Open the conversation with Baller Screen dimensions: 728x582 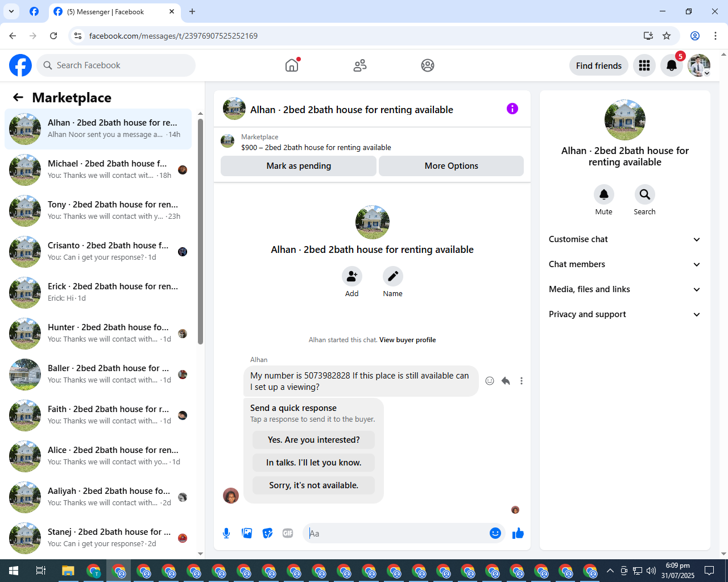tap(98, 374)
